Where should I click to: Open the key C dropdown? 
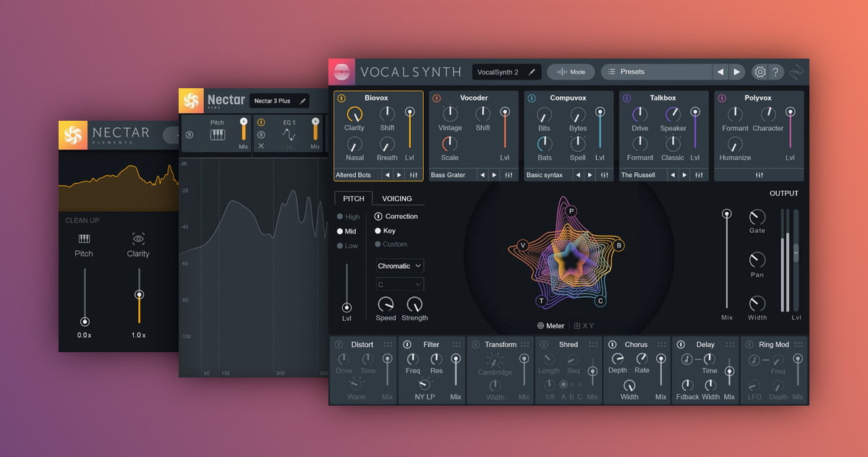click(399, 285)
